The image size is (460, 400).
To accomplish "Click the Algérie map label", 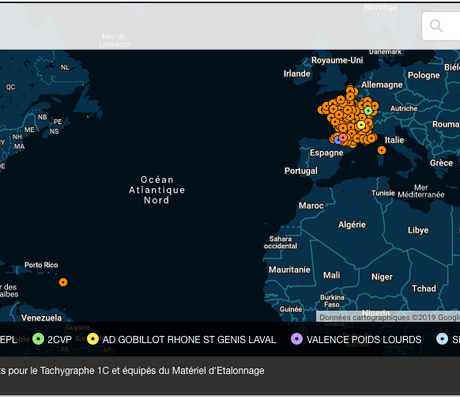I will 352,225.
